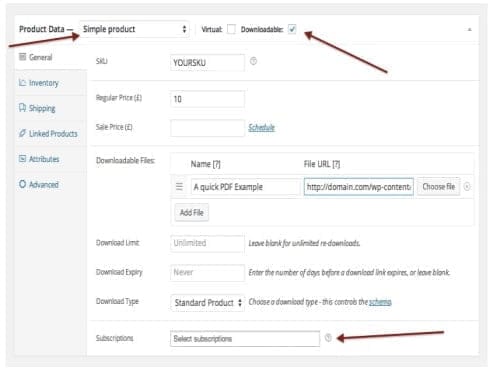
Task: Open the Schedule sale price link
Action: click(x=262, y=127)
